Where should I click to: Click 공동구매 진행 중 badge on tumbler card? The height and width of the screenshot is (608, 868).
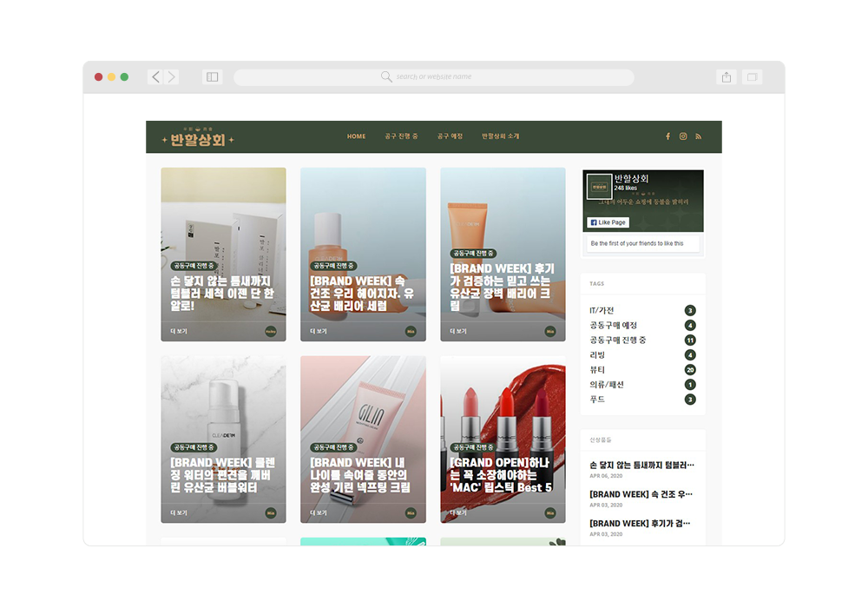click(194, 266)
